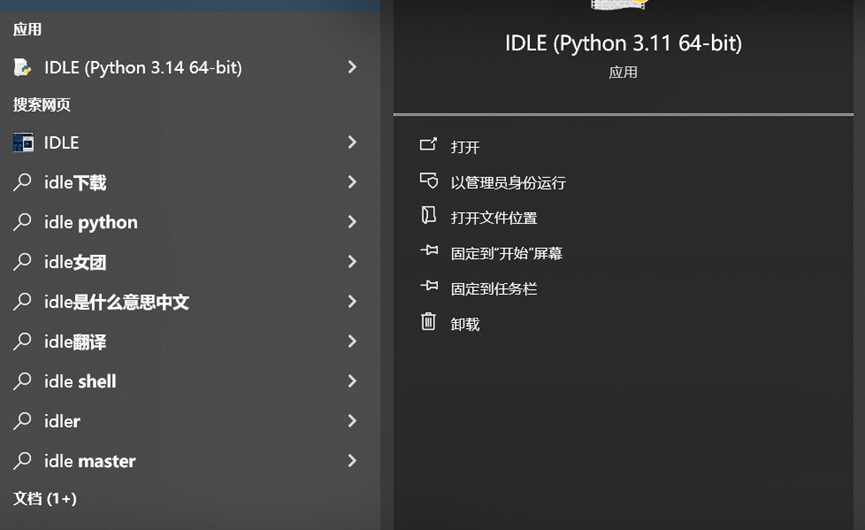
Task: Click the magnifier icon beside idle是什么意思中文
Action: pyautogui.click(x=22, y=301)
